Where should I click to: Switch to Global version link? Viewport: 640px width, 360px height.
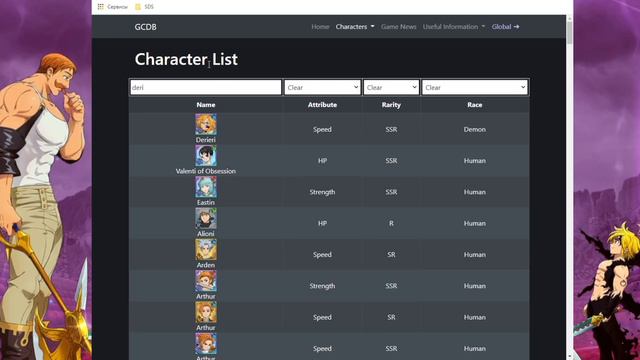pyautogui.click(x=505, y=27)
